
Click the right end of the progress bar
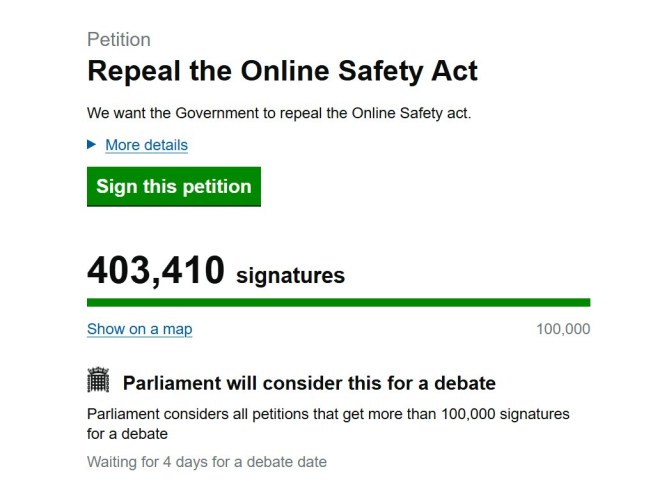[x=585, y=302]
